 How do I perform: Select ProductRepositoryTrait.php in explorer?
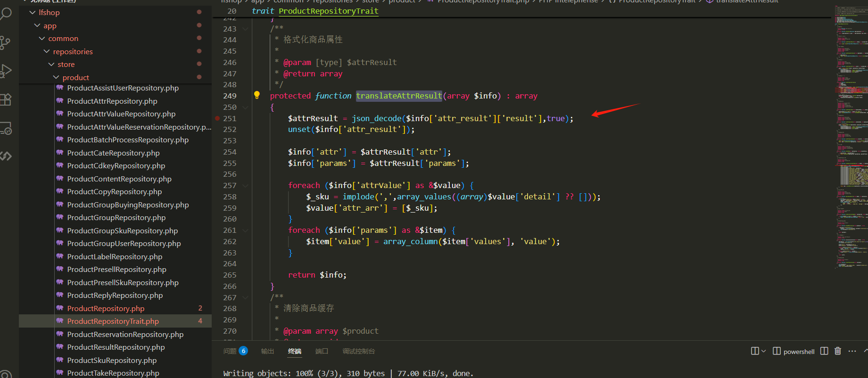113,321
